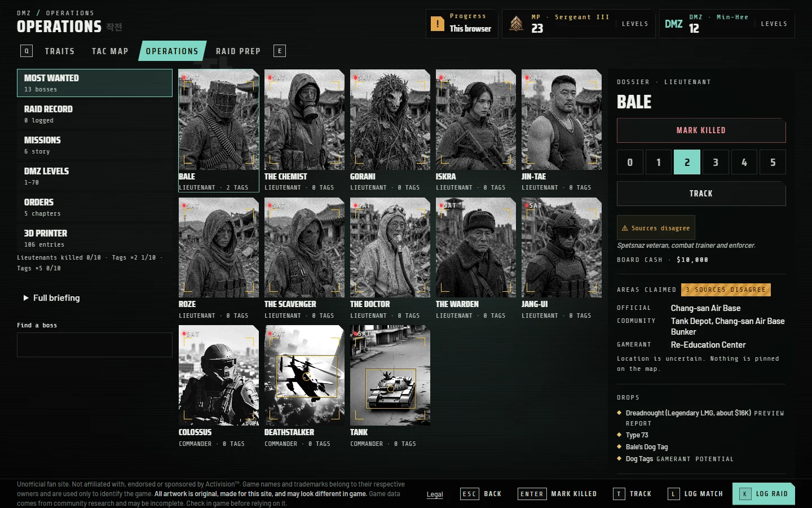Switch to the Tac Map tab
The height and width of the screenshot is (508, 812).
[x=110, y=51]
